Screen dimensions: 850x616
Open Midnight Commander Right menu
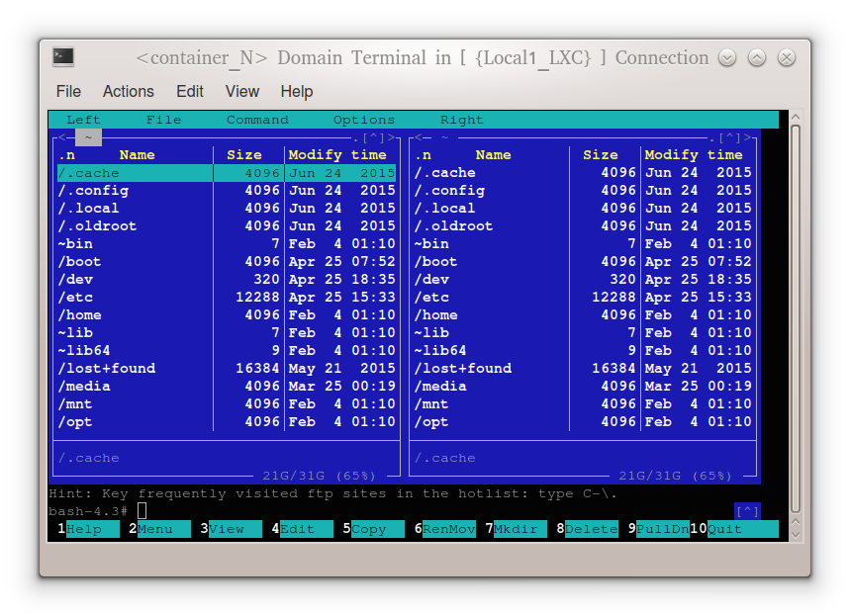point(461,120)
